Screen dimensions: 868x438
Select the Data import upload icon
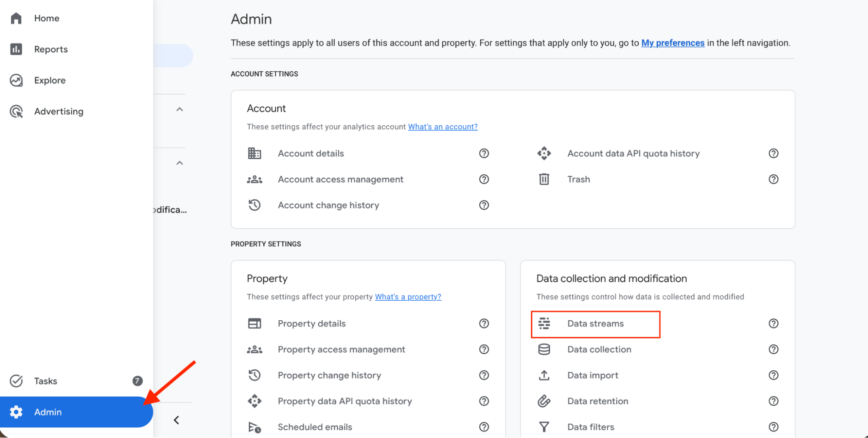pyautogui.click(x=544, y=375)
